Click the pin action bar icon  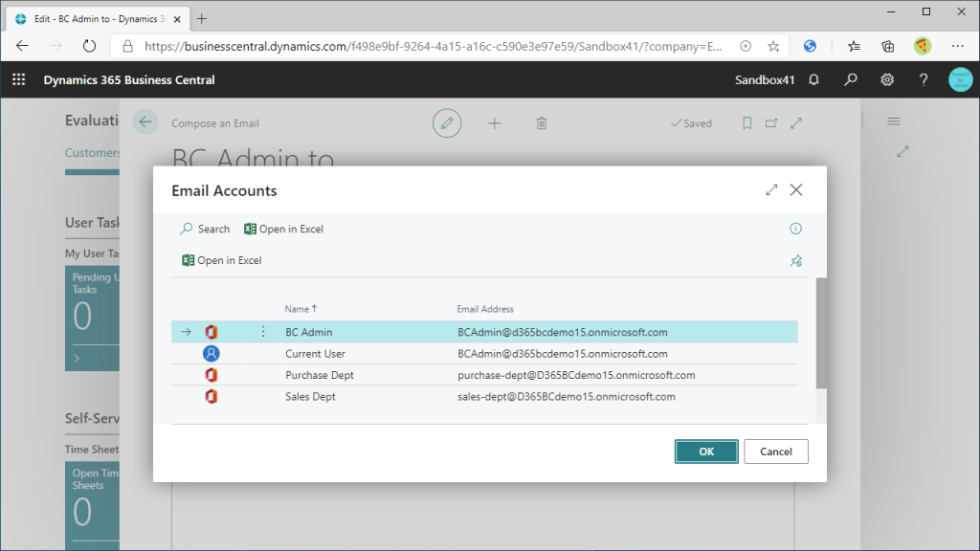point(795,260)
